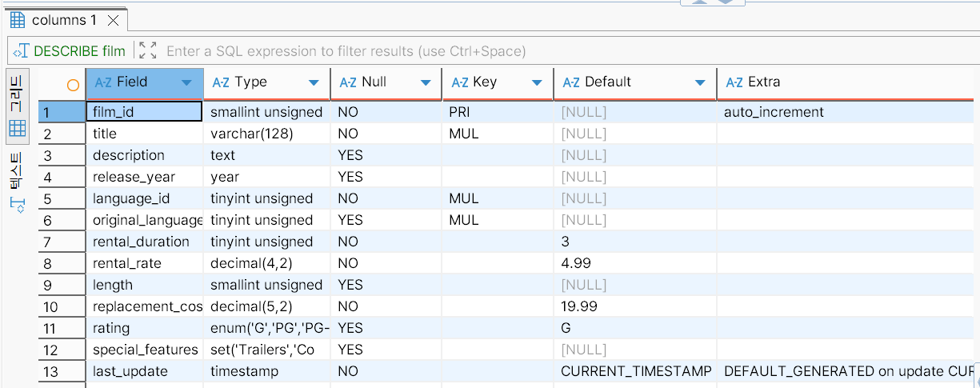Open the Field column filter dropdown
This screenshot has height=388, width=980.
click(x=186, y=82)
